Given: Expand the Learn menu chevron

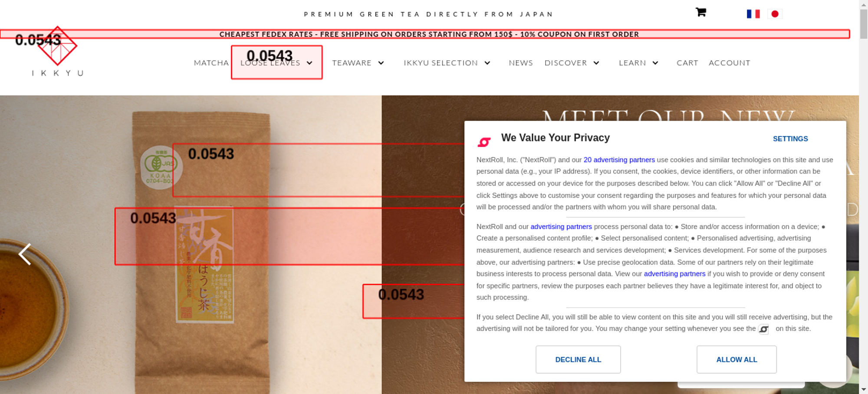Looking at the screenshot, I should (x=655, y=63).
